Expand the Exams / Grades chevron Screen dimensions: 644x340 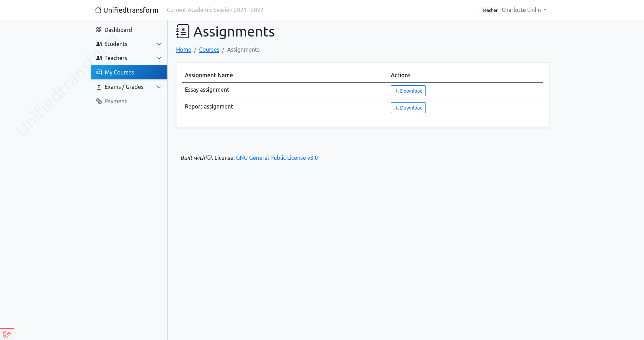point(159,87)
